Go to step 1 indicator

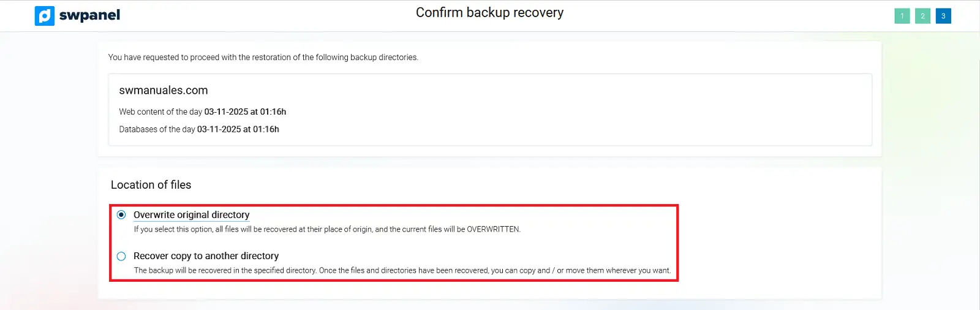902,16
